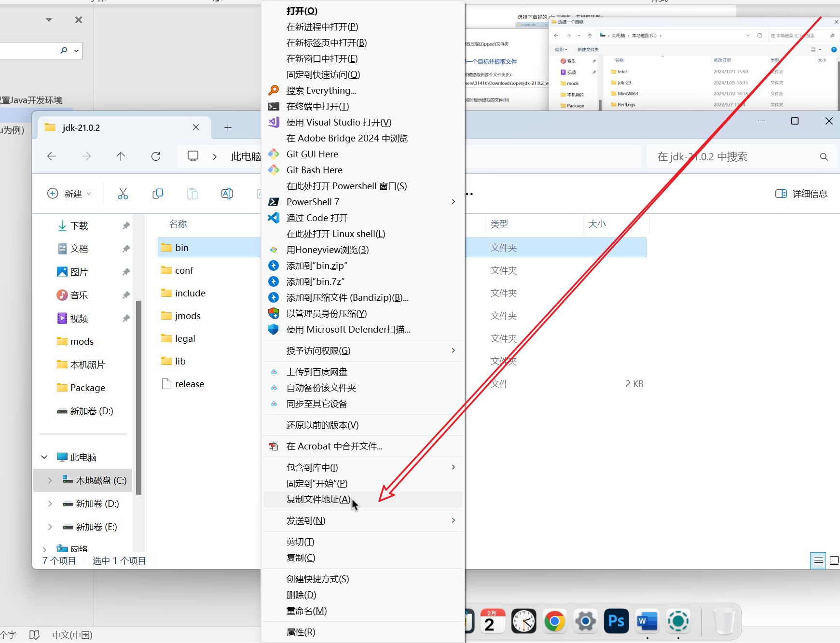
Task: Choose 属性(R) in context menu
Action: pos(363,632)
